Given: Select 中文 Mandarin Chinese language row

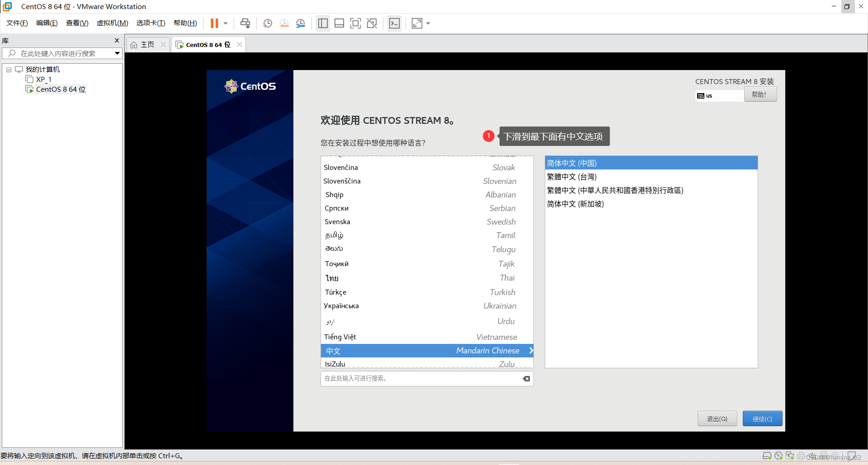Looking at the screenshot, I should pyautogui.click(x=427, y=351).
